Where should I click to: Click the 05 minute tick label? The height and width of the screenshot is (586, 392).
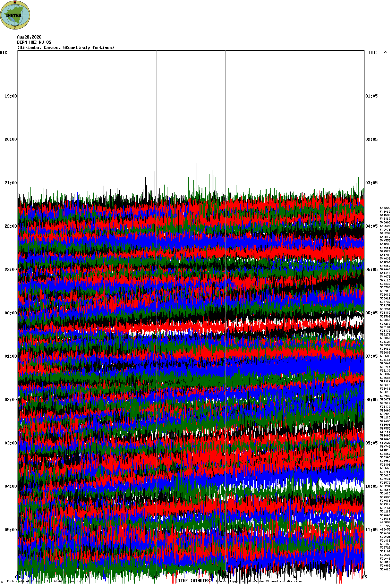(x=365, y=577)
